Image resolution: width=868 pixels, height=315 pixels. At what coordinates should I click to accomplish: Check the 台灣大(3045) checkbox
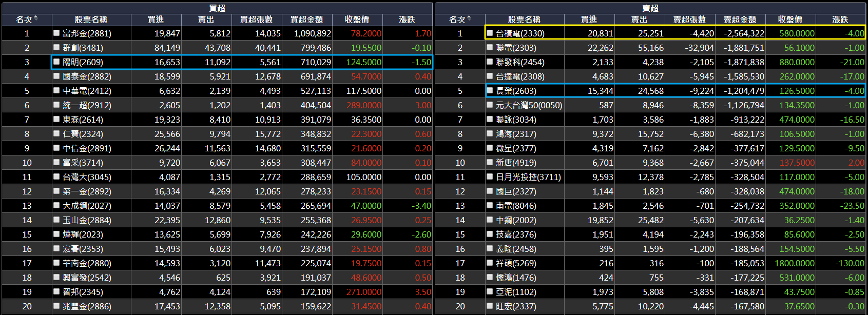(x=56, y=176)
